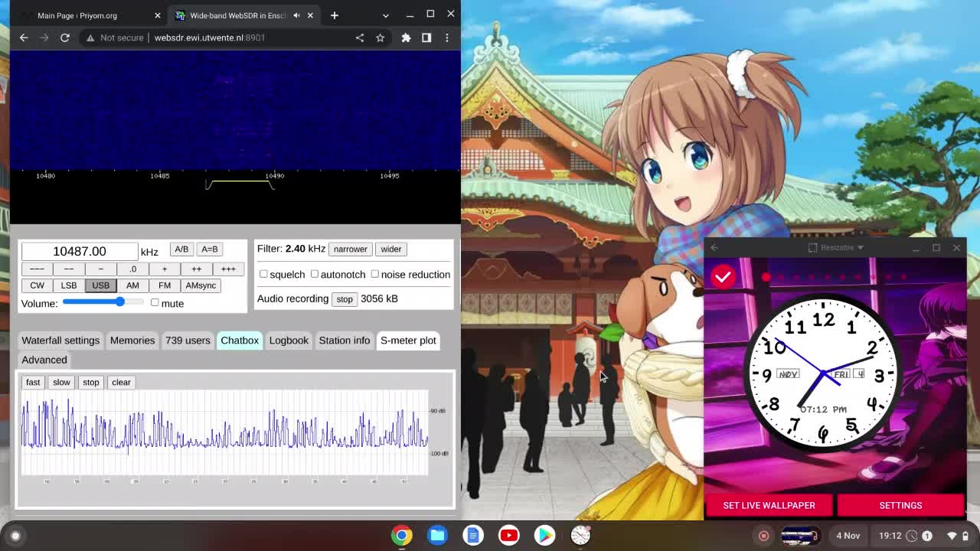Tune down with the triple-minus button
The width and height of the screenshot is (980, 551).
37,269
